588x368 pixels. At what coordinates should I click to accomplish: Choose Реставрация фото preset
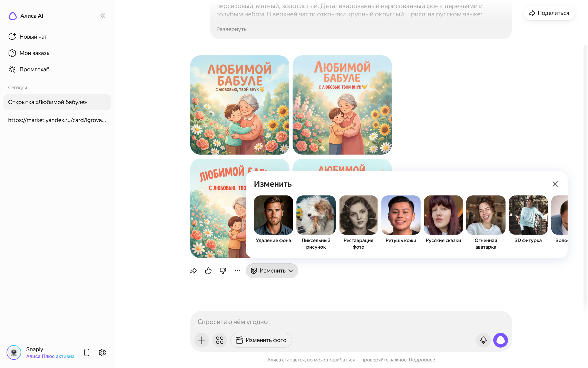tap(358, 223)
